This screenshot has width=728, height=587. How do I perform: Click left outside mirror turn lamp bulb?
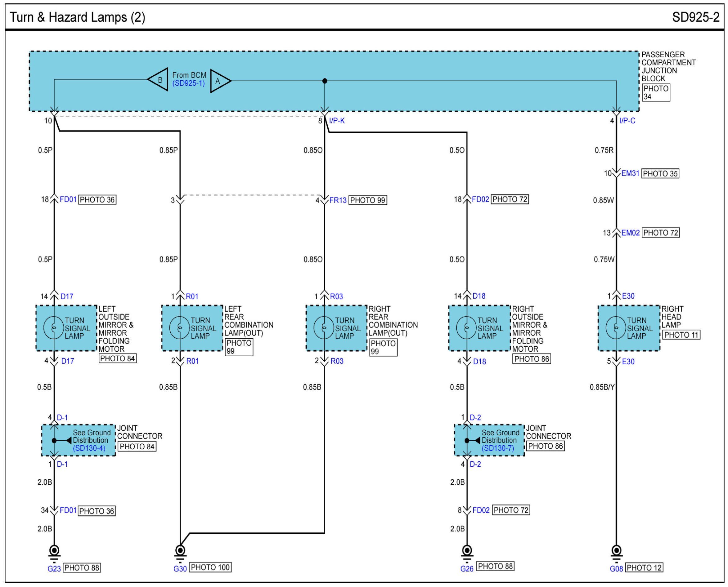click(53, 328)
